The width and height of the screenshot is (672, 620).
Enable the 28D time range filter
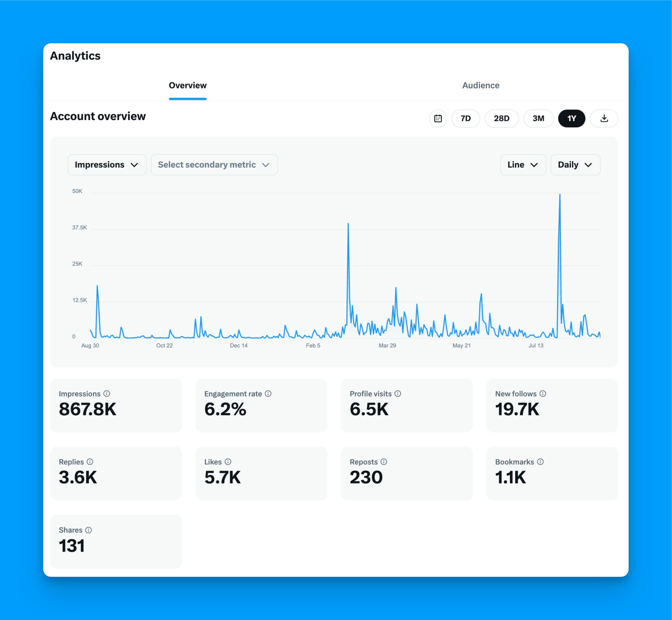click(501, 118)
